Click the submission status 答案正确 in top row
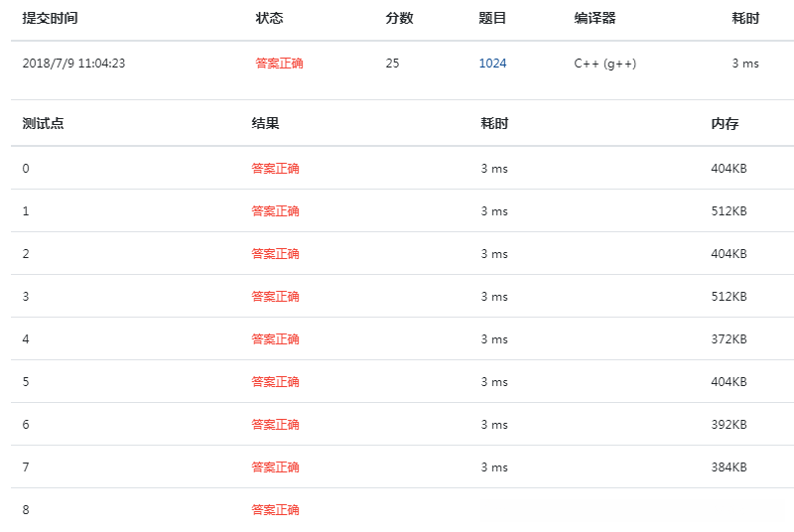794x532 pixels. (x=279, y=64)
